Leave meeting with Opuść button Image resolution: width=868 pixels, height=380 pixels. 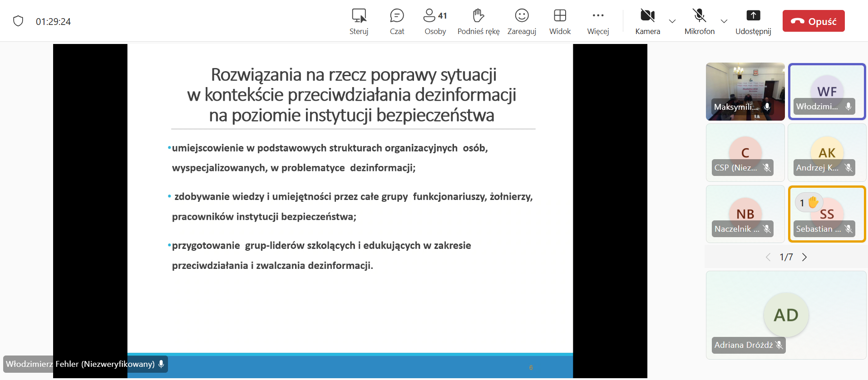[x=813, y=21]
